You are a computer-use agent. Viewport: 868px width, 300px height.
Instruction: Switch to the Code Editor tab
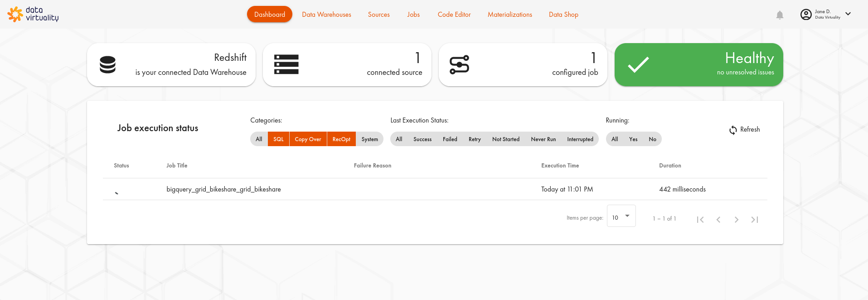tap(454, 15)
